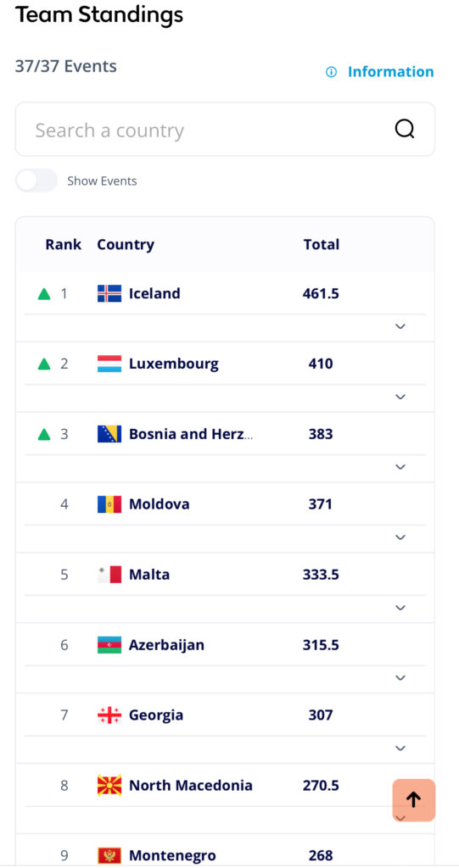The height and width of the screenshot is (868, 459).
Task: Click the Rank column header
Action: (x=63, y=244)
